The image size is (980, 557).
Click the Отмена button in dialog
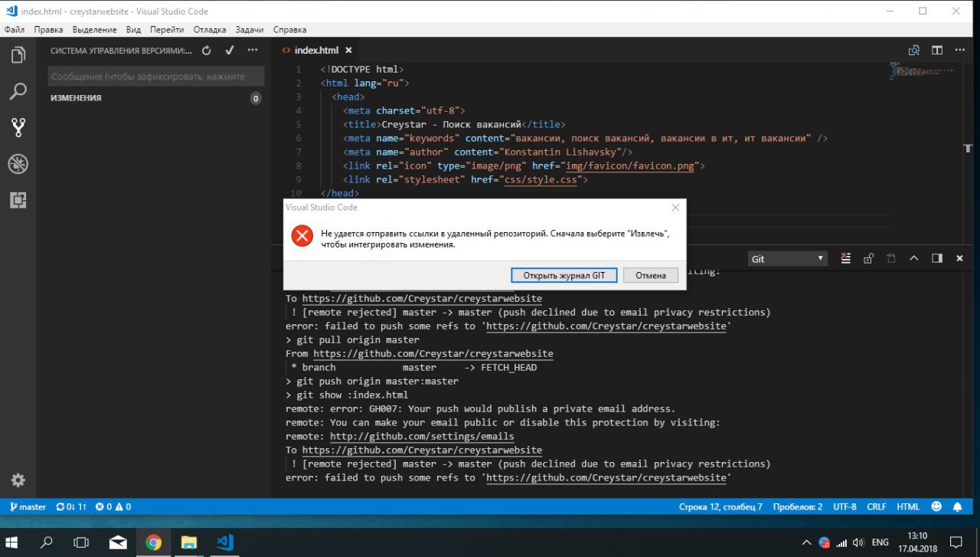[651, 275]
